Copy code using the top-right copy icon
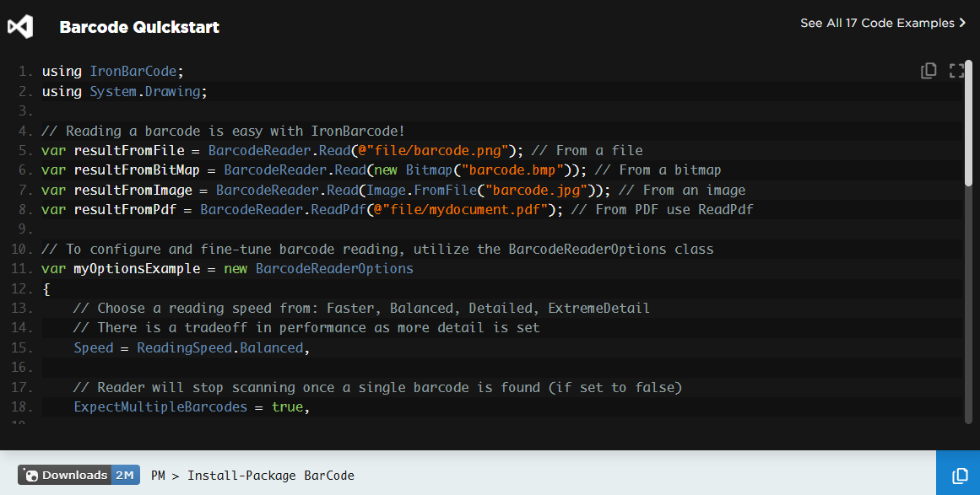The height and width of the screenshot is (495, 980). coord(929,71)
